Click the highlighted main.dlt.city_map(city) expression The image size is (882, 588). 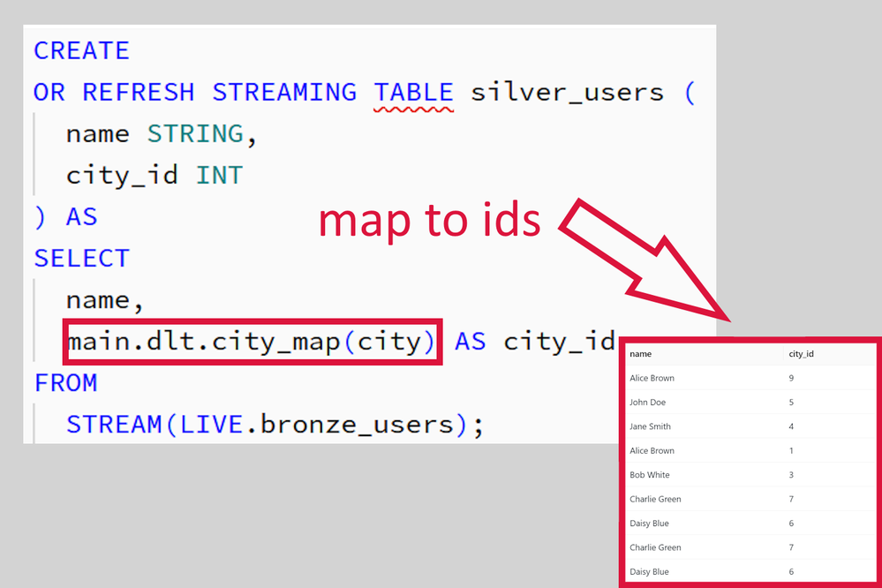tap(251, 341)
